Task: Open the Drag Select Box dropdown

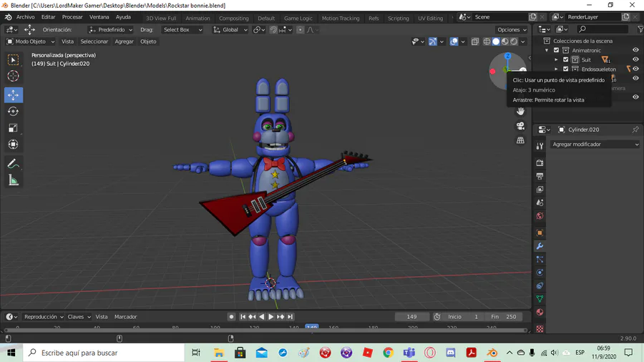Action: tap(182, 29)
